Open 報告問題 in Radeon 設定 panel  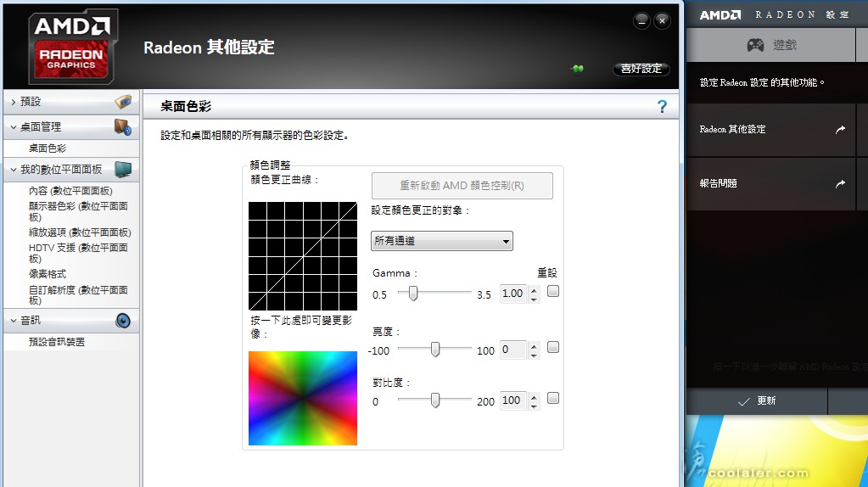click(771, 184)
